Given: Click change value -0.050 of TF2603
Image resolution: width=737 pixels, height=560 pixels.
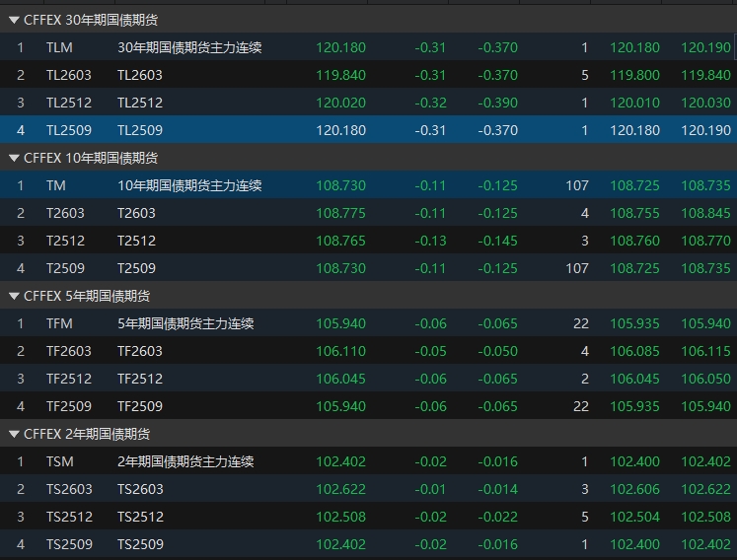Looking at the screenshot, I should 498,351.
